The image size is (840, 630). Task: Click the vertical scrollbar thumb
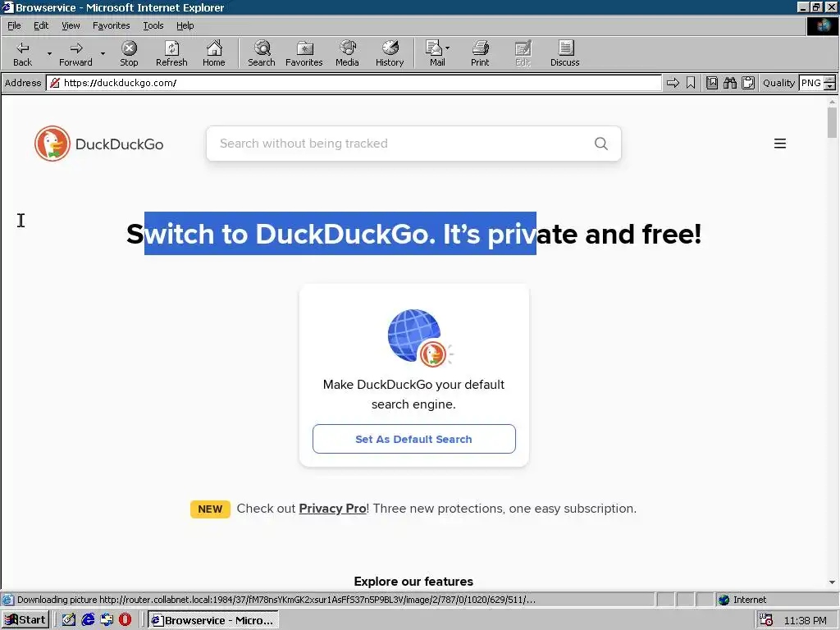(x=832, y=122)
